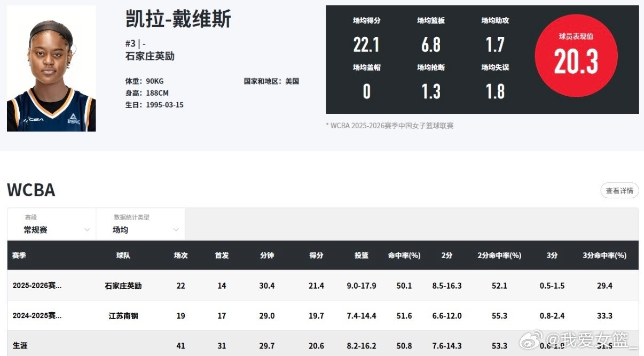The width and height of the screenshot is (644, 356).
Task: Click the 首发 column header
Action: coord(222,256)
